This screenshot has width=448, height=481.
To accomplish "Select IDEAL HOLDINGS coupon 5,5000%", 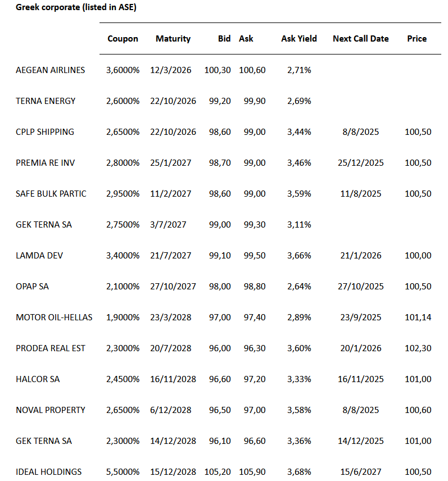I will click(x=123, y=472).
